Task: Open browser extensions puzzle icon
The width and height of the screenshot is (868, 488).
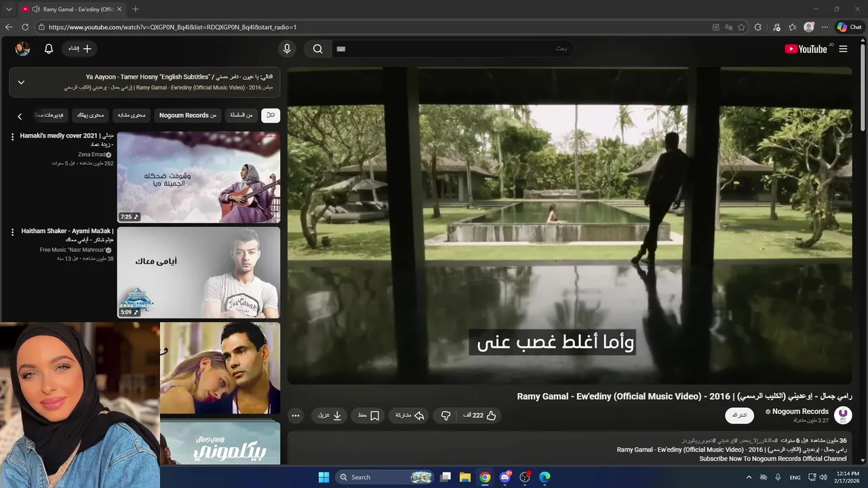Action: tap(758, 27)
